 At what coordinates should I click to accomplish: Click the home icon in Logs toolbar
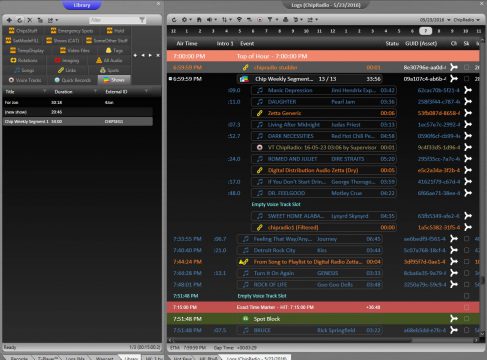(x=199, y=20)
